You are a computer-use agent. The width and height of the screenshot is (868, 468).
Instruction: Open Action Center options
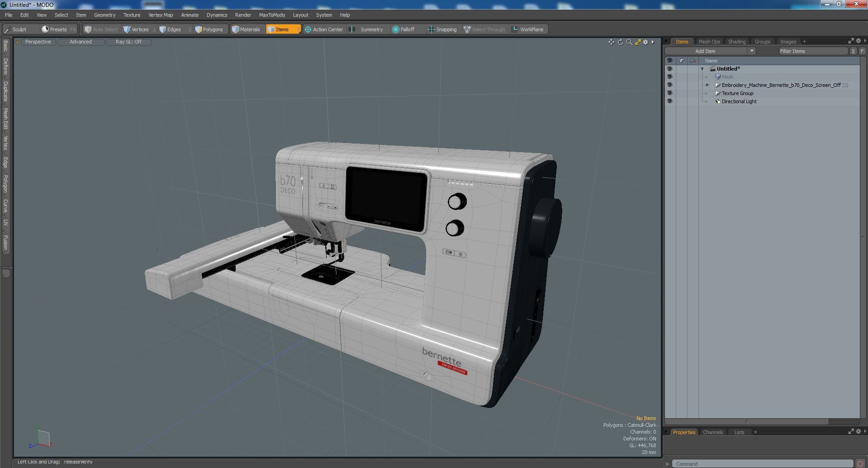click(x=325, y=29)
